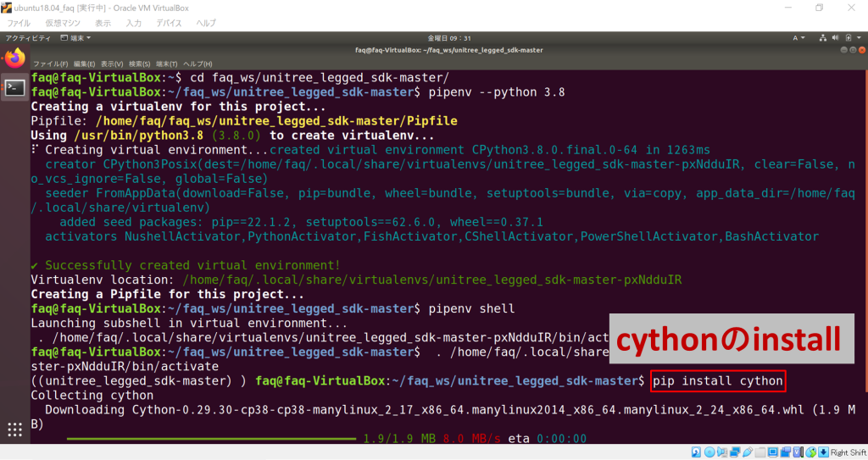Screen dimensions: 868x460
Task: Open VirtualBox デバイス menu
Action: 169,23
